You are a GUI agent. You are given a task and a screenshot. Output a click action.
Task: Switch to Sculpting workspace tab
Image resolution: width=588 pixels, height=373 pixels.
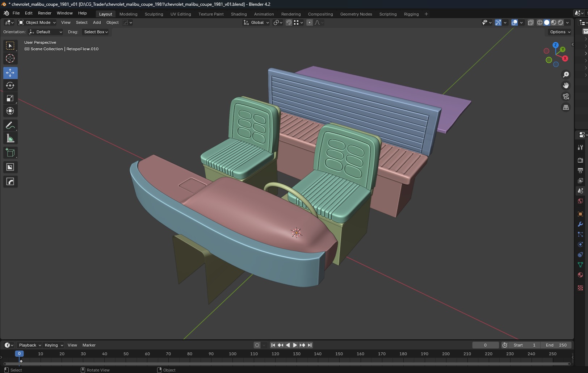click(154, 14)
